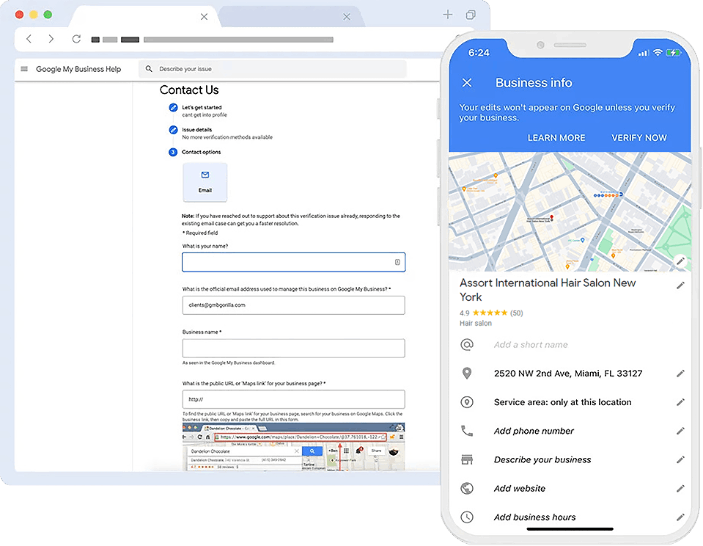Select the Email contact option card
Image resolution: width=703 pixels, height=546 pixels.
(205, 182)
